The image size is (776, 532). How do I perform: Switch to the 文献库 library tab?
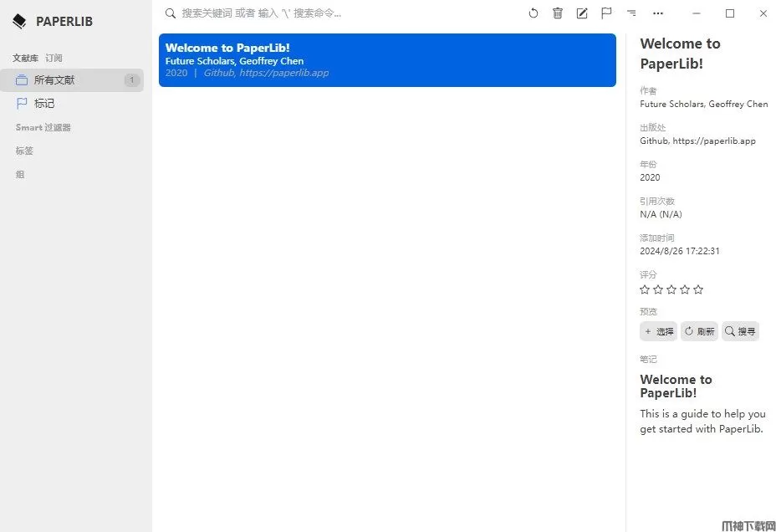25,58
